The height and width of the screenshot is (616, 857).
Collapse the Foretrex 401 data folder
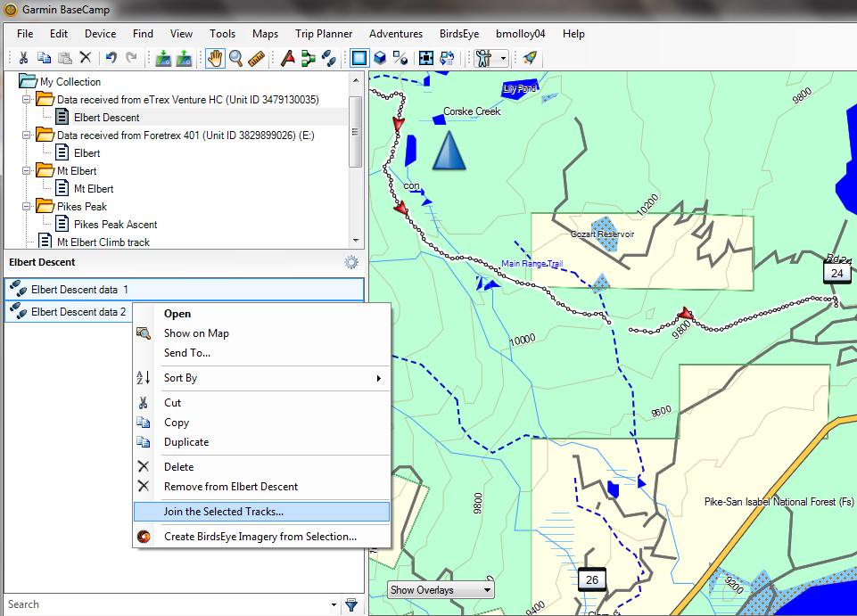(x=26, y=135)
